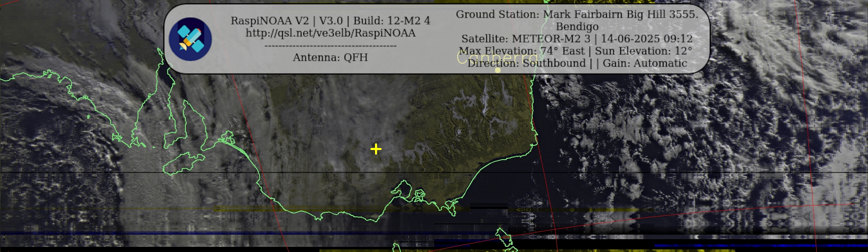This screenshot has height=252, width=868.
Task: Click the 14-06-2025 09:12 timestamp
Action: tap(647, 39)
